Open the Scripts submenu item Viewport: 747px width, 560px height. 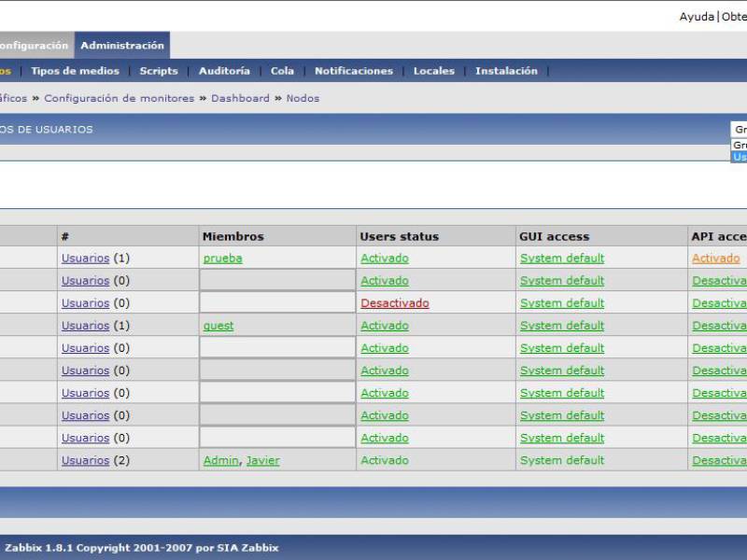point(159,71)
